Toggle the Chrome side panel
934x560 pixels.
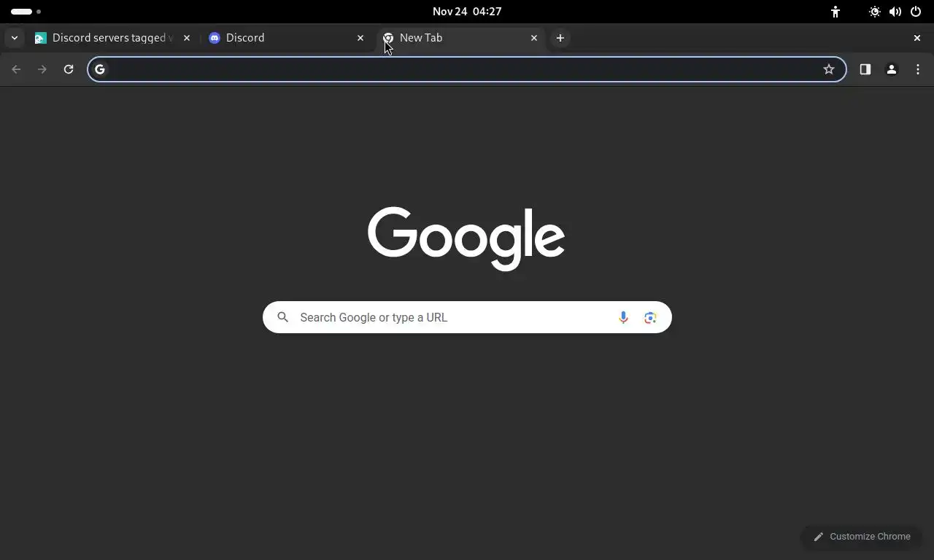pos(865,69)
